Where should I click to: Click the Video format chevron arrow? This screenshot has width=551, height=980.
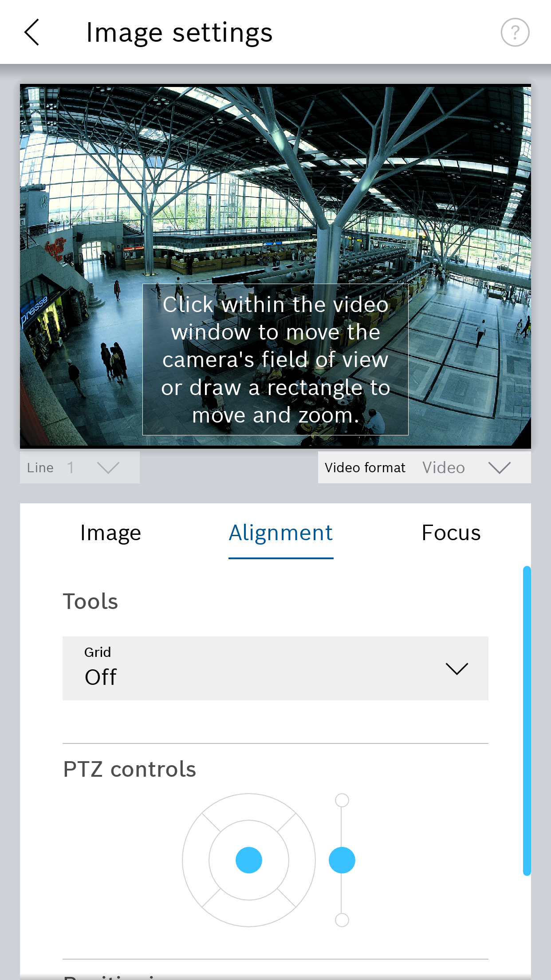click(x=499, y=467)
